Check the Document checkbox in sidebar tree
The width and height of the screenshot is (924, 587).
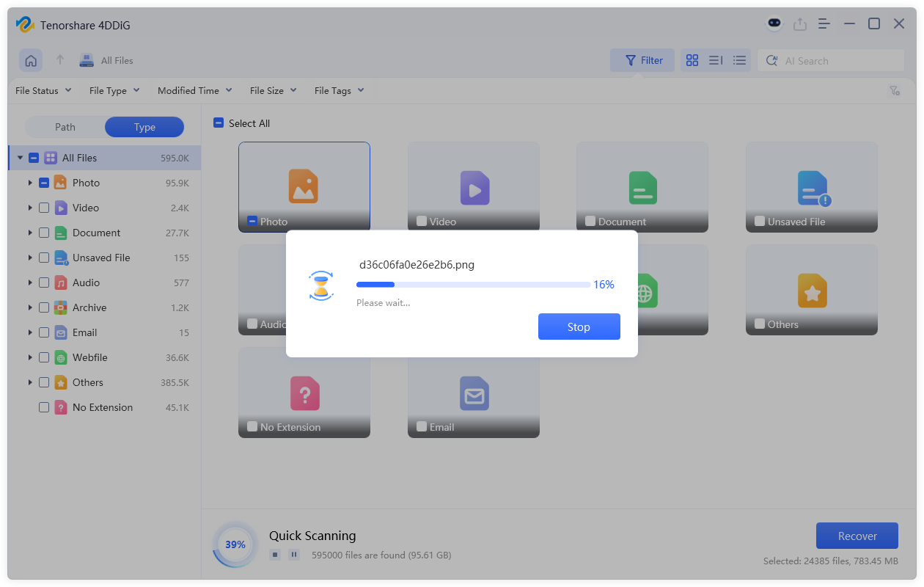[x=44, y=233]
